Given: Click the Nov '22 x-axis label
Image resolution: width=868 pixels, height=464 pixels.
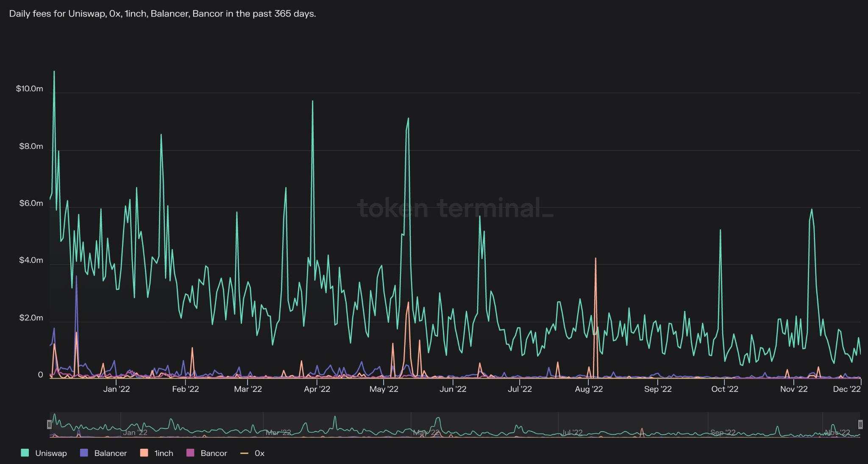Looking at the screenshot, I should [x=794, y=389].
